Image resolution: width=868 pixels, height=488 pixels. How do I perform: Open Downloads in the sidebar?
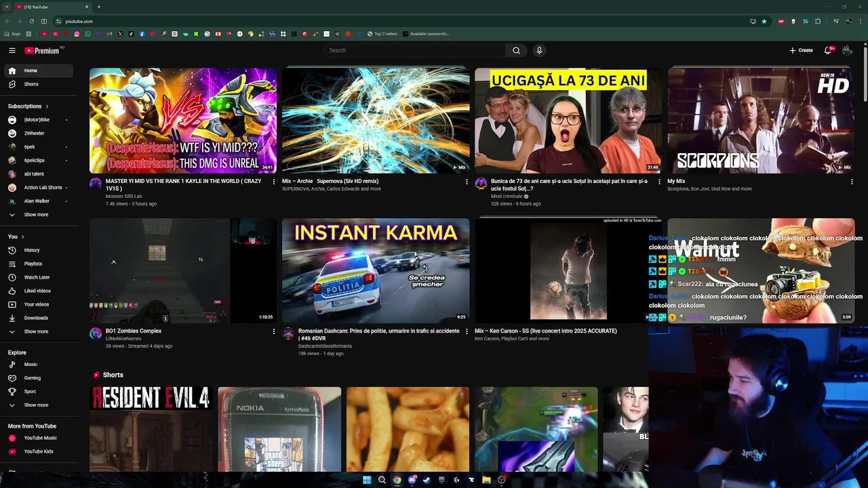pos(38,318)
